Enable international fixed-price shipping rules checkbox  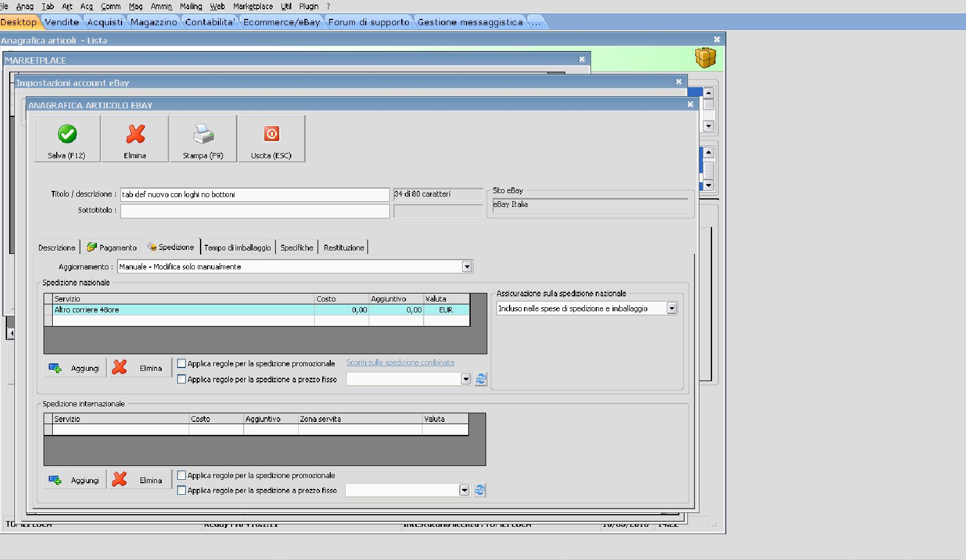182,490
